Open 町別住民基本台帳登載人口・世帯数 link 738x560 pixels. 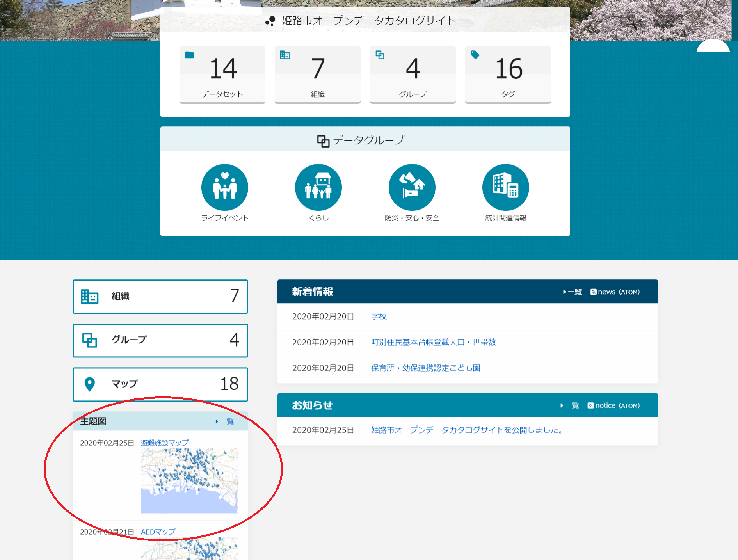433,342
